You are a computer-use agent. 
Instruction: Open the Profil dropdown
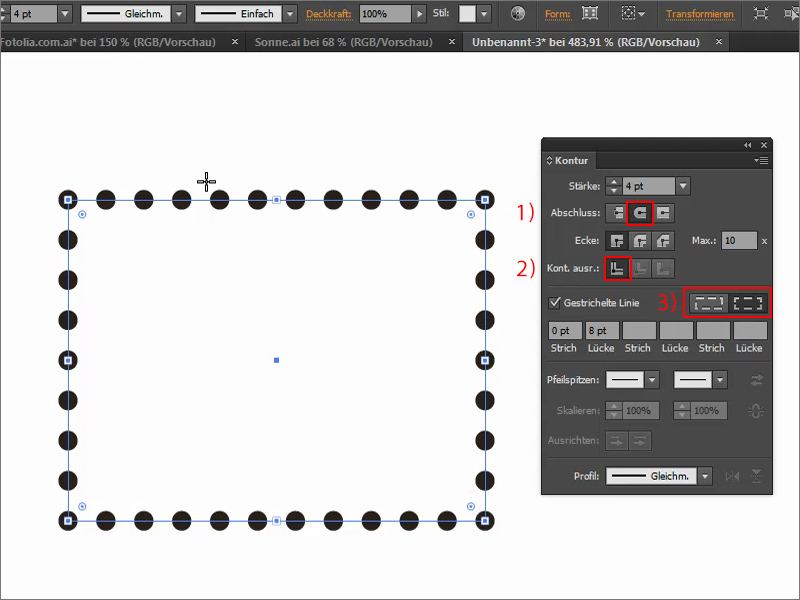click(x=703, y=476)
